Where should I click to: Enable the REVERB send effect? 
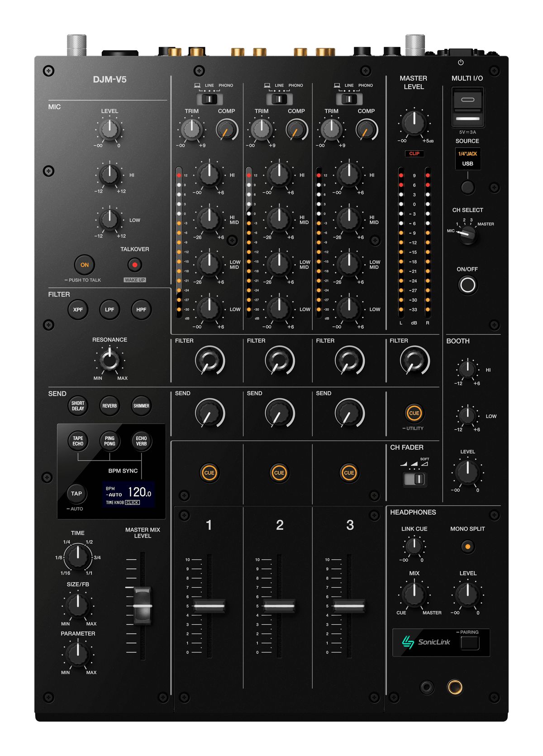tap(110, 406)
